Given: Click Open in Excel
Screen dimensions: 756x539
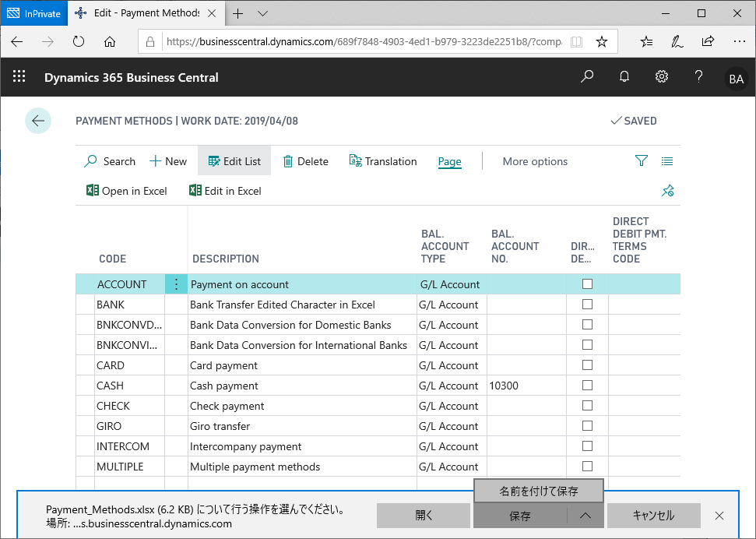Looking at the screenshot, I should 127,191.
